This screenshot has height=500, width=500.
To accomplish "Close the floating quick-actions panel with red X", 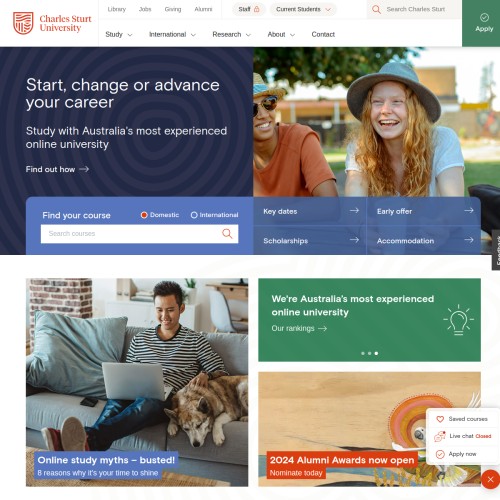I will pos(490,479).
